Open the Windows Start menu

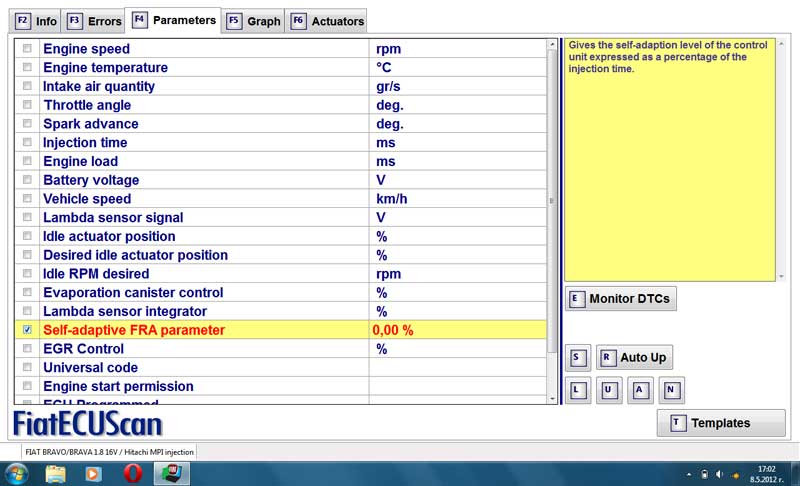[x=17, y=473]
